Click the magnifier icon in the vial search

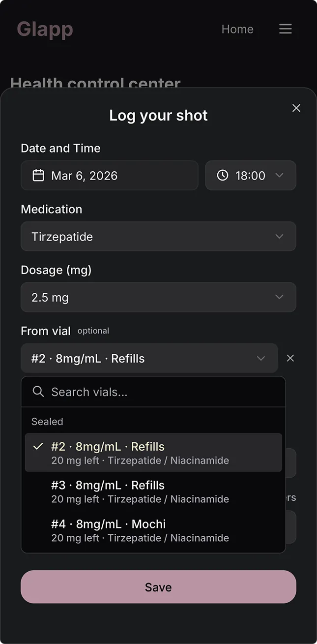click(x=38, y=392)
